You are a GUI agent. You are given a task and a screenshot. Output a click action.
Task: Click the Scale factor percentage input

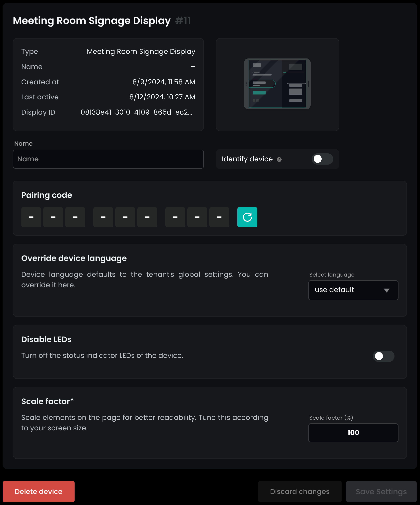point(353,433)
